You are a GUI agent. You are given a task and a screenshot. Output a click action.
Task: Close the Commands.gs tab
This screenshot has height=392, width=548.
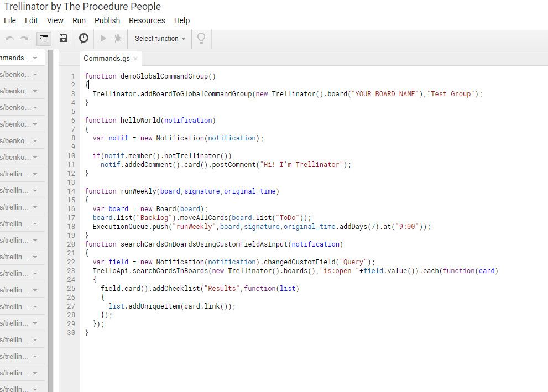(x=135, y=59)
